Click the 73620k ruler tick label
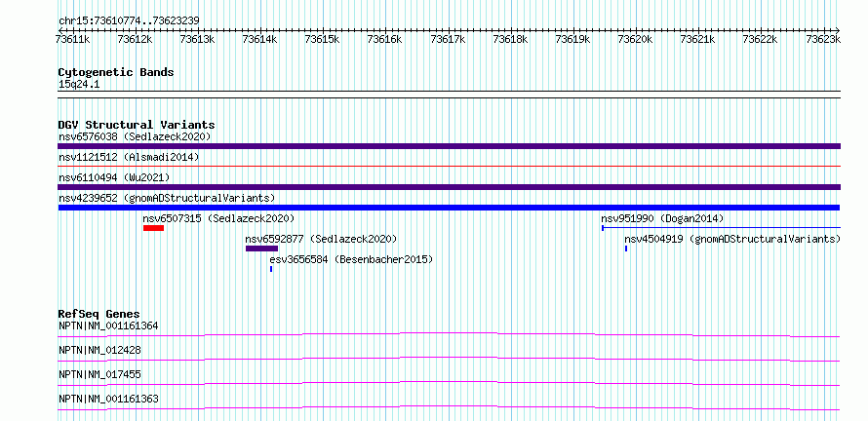 tap(636, 39)
